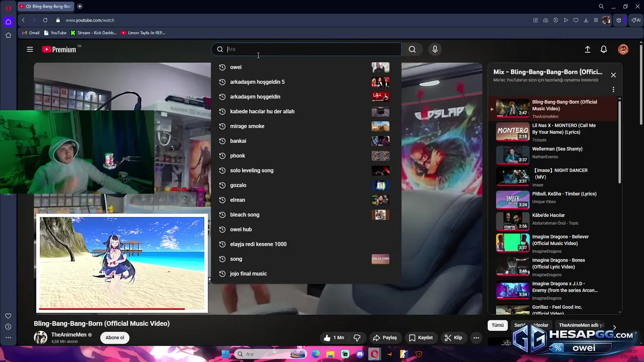Choose suggestion 'elaya redi kesene 1000'
644x362 pixels.
(305, 244)
